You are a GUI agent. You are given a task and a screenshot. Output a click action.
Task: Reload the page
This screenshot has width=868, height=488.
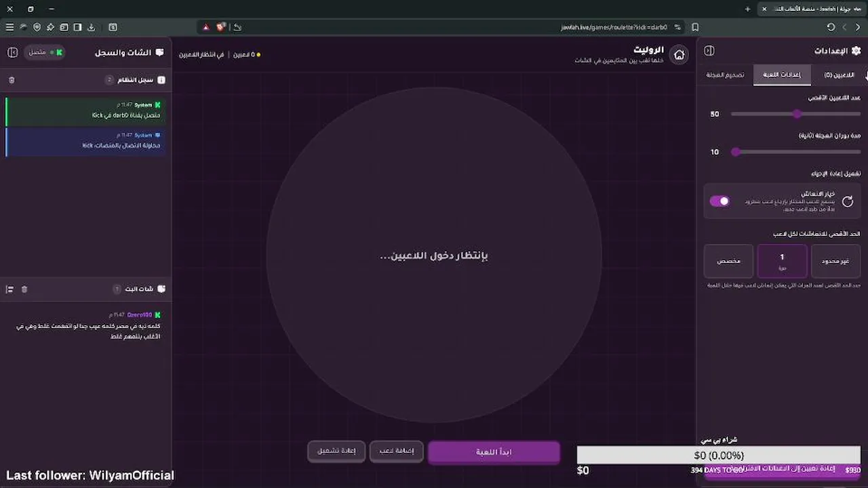[831, 27]
